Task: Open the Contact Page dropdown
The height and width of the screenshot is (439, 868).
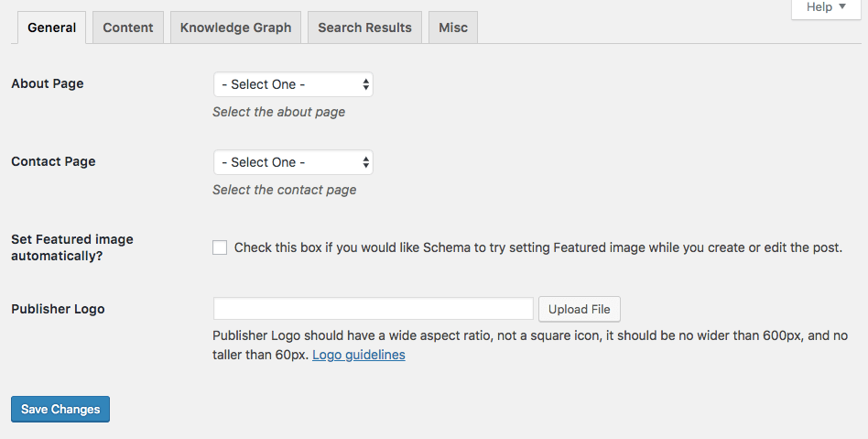Action: (292, 162)
